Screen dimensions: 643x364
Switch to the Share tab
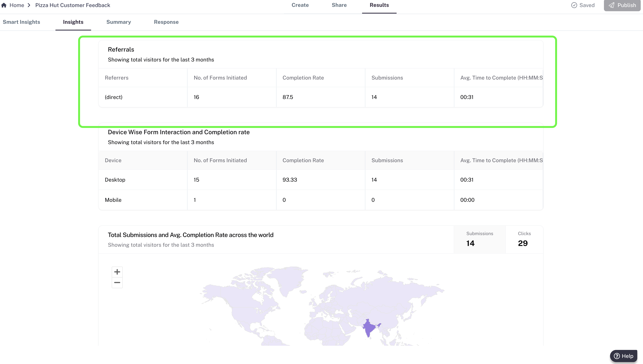[x=339, y=5]
